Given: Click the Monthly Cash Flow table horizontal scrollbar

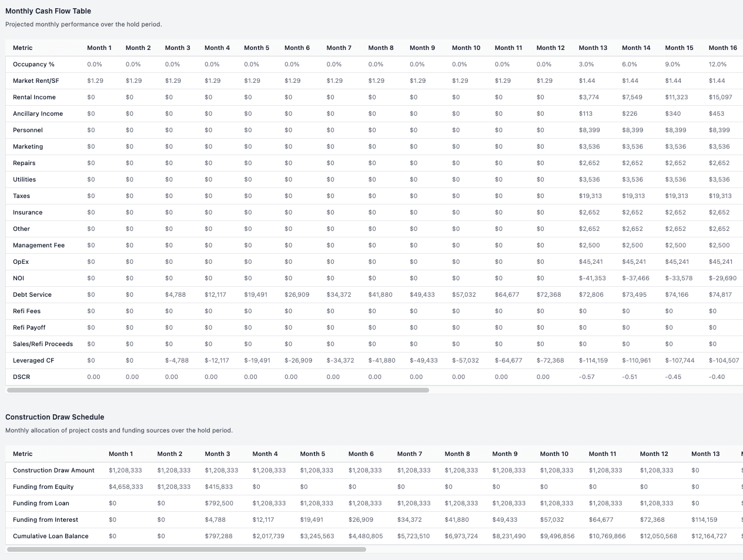Looking at the screenshot, I should [x=217, y=390].
